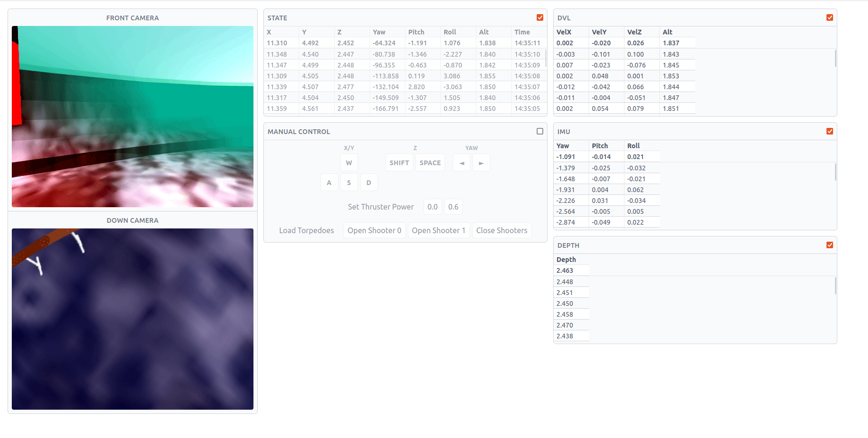Click Close Shooters
This screenshot has width=868, height=438.
click(x=502, y=230)
